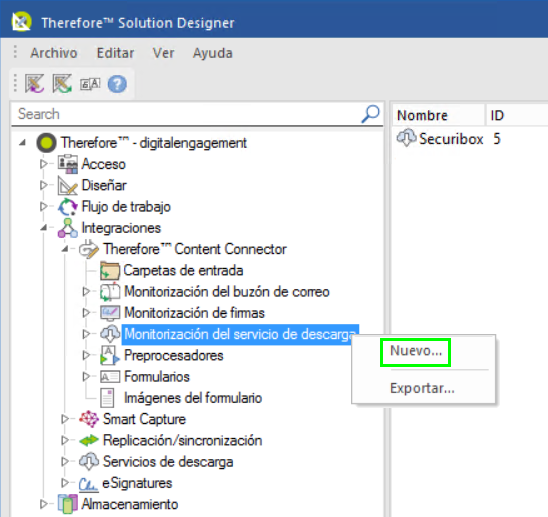548x517 pixels.
Task: Select the Imágenes del formulario label
Action: [x=193, y=398]
